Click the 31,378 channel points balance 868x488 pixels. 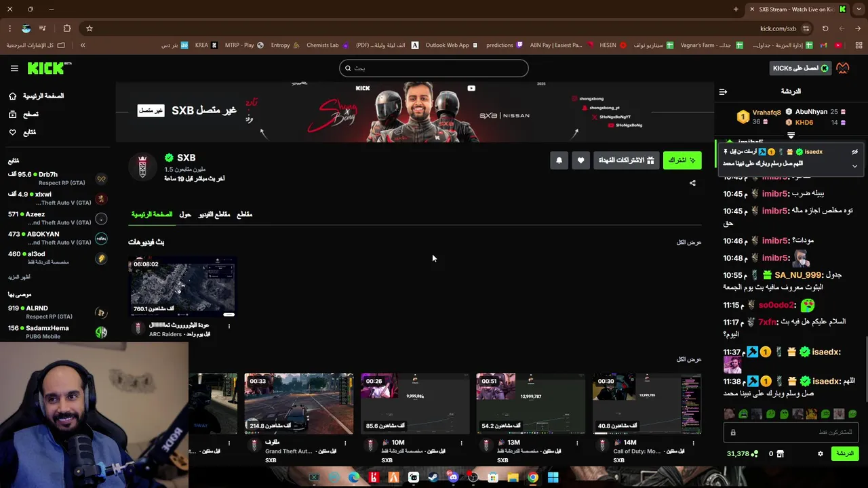(x=742, y=454)
